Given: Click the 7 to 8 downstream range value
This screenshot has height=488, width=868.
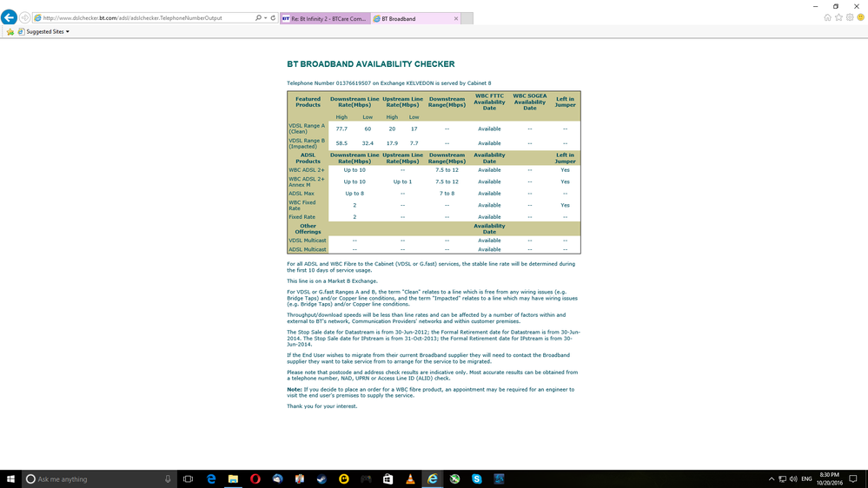Looking at the screenshot, I should pos(447,194).
